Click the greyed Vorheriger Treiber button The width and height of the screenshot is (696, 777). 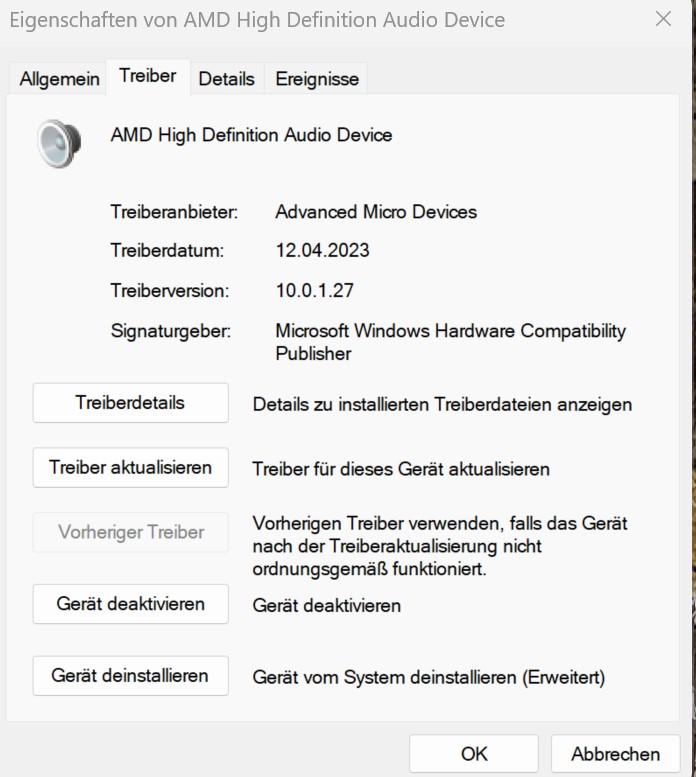tap(130, 532)
